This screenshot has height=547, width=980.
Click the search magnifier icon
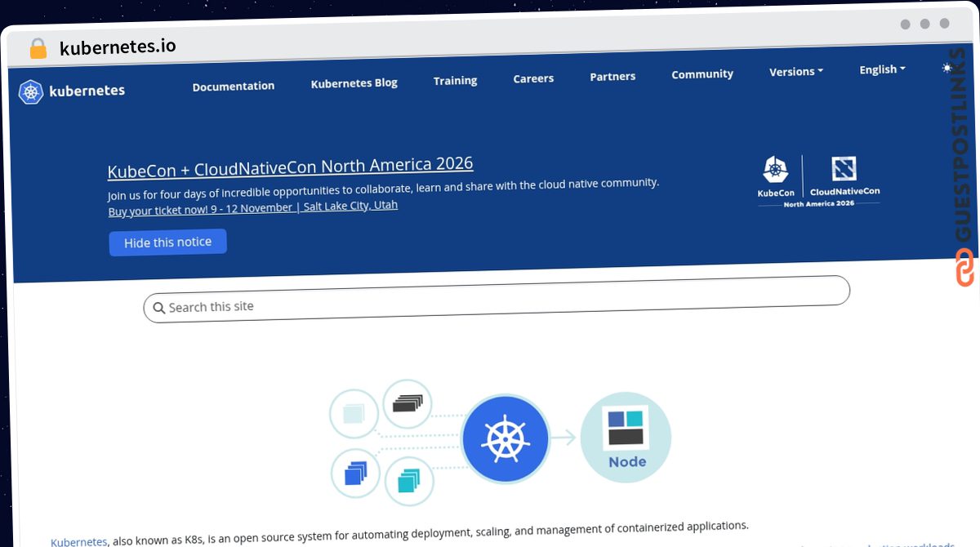click(158, 308)
